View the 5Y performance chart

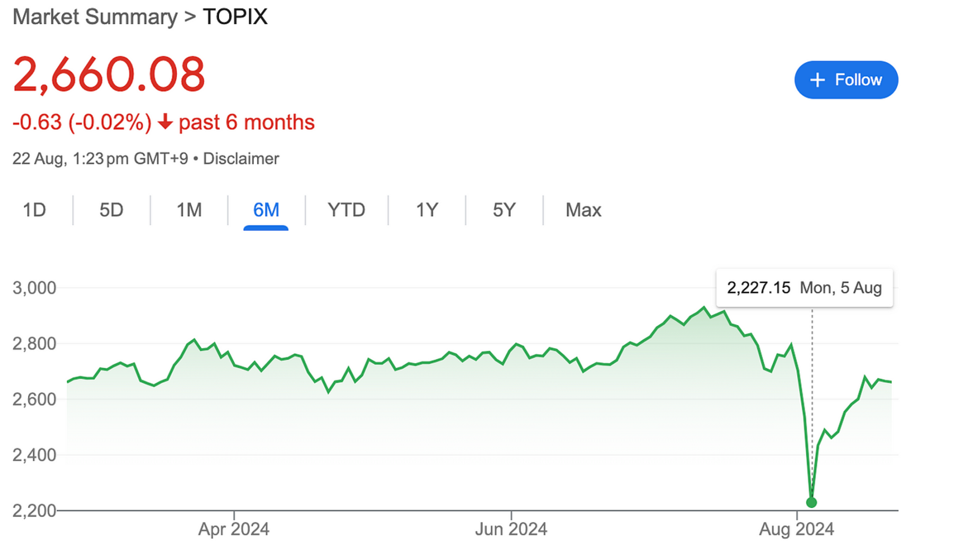coord(503,210)
